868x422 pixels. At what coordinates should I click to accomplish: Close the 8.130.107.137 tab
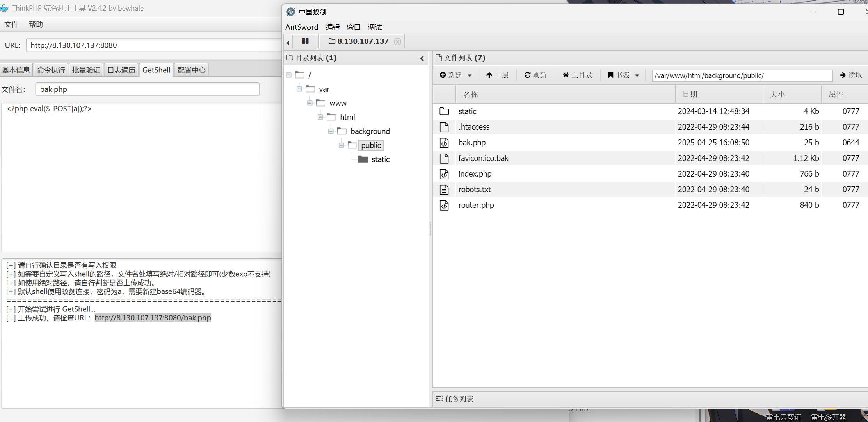(397, 41)
